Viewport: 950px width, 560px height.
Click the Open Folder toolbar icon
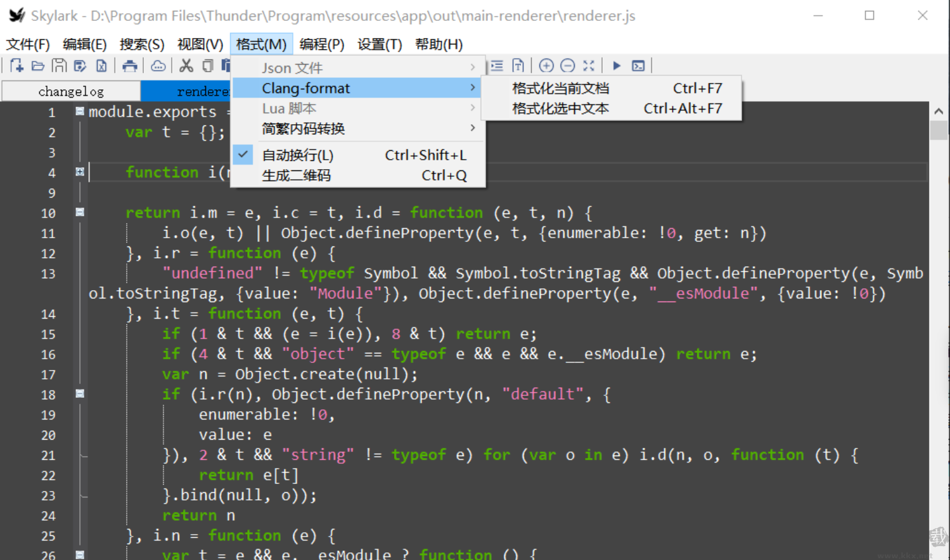click(x=38, y=66)
